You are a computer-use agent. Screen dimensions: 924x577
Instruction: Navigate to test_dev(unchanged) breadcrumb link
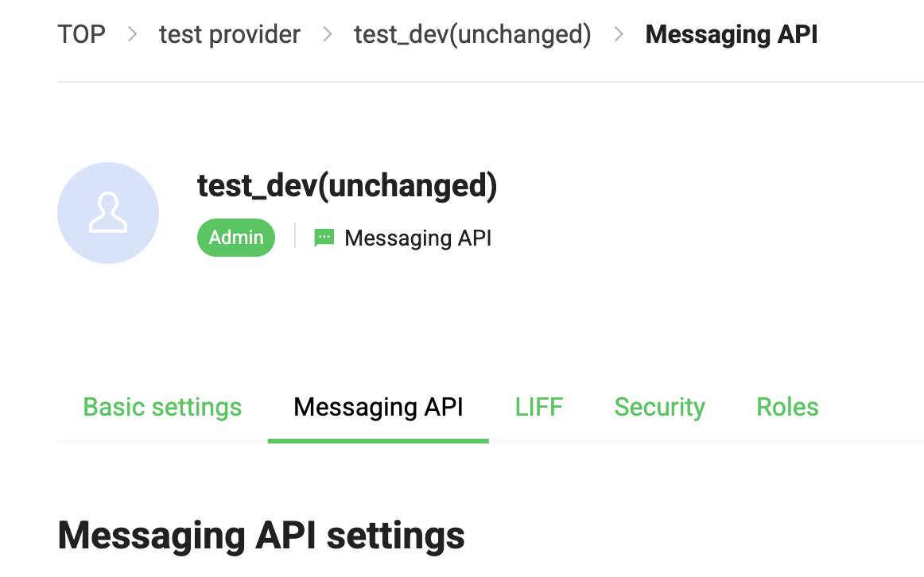coord(472,35)
